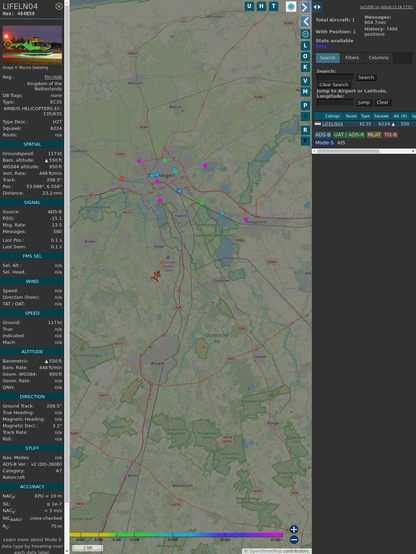416x554 pixels.
Task: Click the U map toggle button
Action: pos(249,6)
